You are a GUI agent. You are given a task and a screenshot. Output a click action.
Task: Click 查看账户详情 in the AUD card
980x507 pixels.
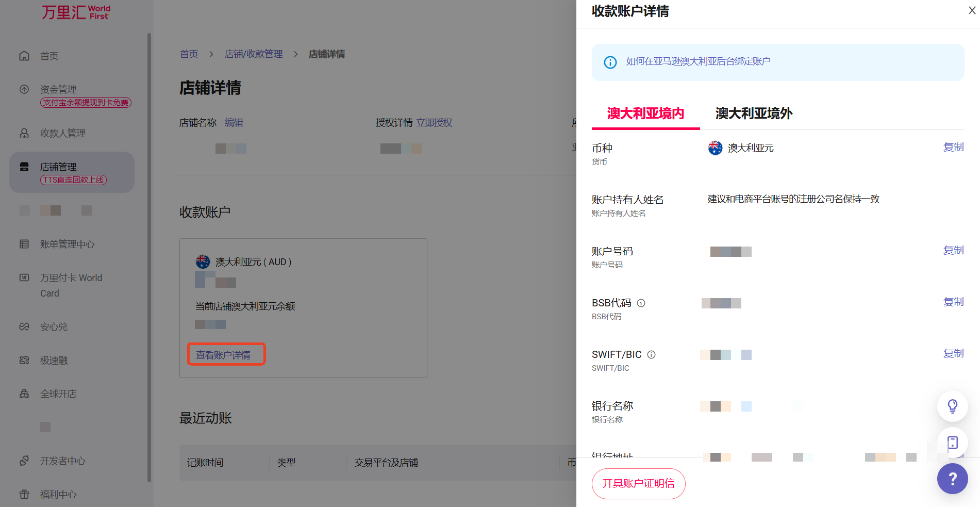pos(223,355)
